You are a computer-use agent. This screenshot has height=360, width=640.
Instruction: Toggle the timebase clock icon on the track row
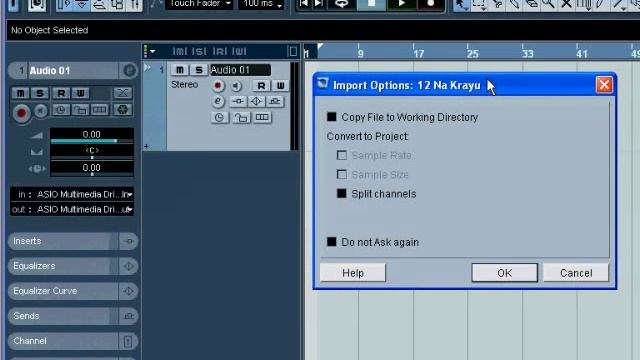coord(220,118)
